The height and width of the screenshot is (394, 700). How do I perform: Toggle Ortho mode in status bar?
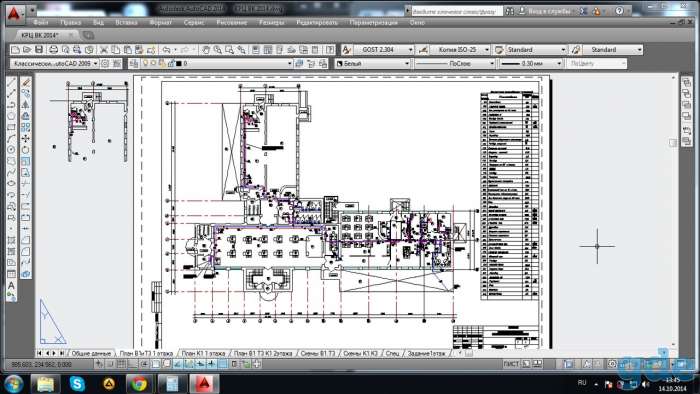(133, 364)
